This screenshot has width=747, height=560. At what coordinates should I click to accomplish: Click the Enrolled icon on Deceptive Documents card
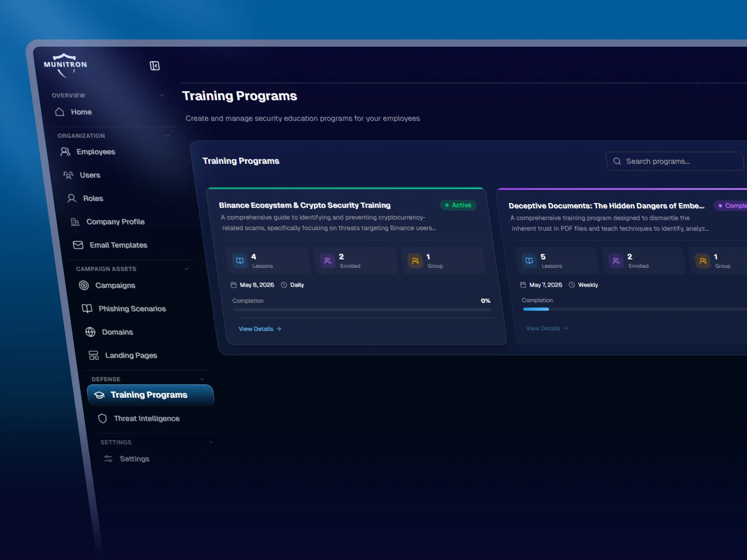point(616,261)
